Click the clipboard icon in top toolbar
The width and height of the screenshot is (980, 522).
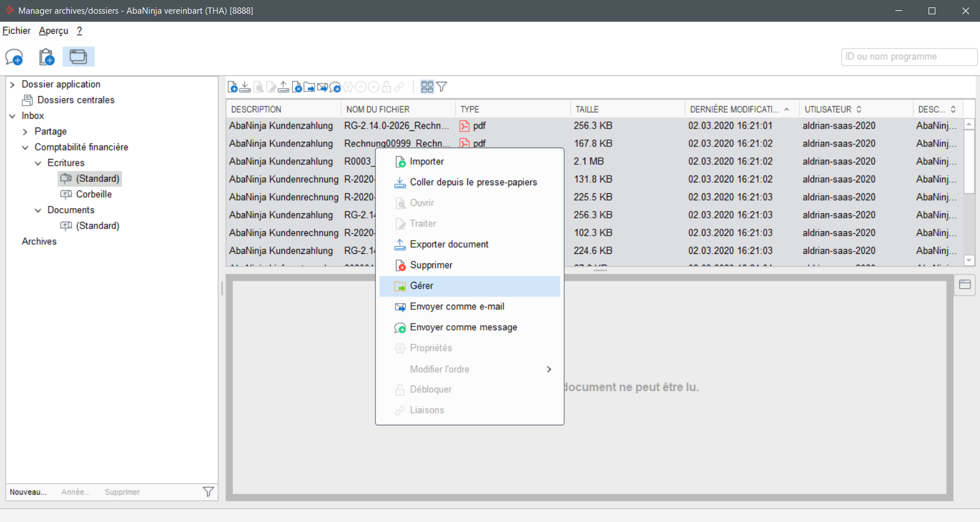[x=46, y=57]
